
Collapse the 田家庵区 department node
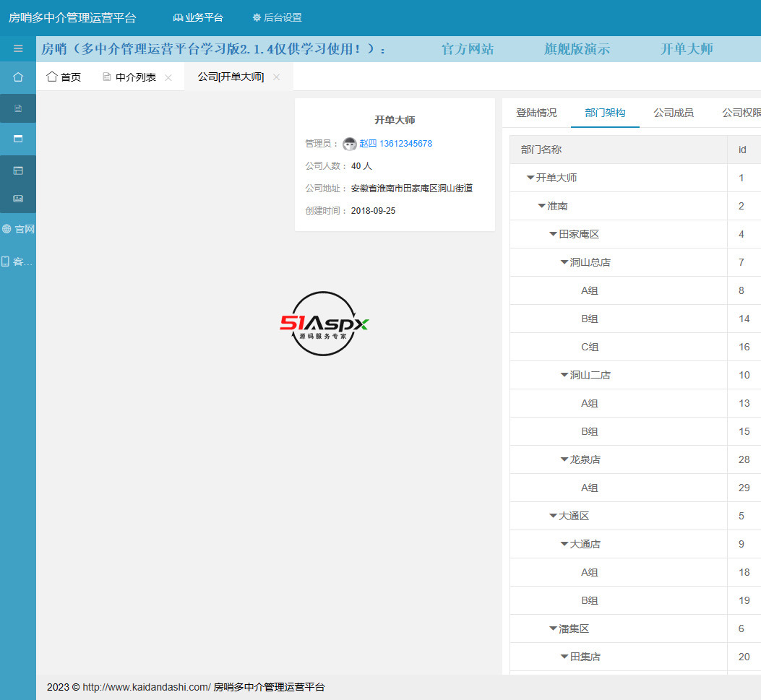[x=553, y=234]
